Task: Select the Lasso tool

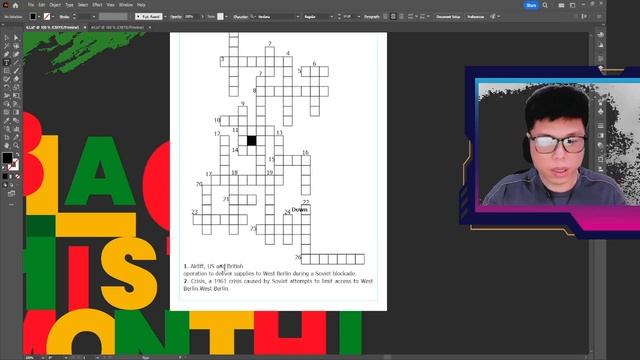Action: (x=16, y=45)
